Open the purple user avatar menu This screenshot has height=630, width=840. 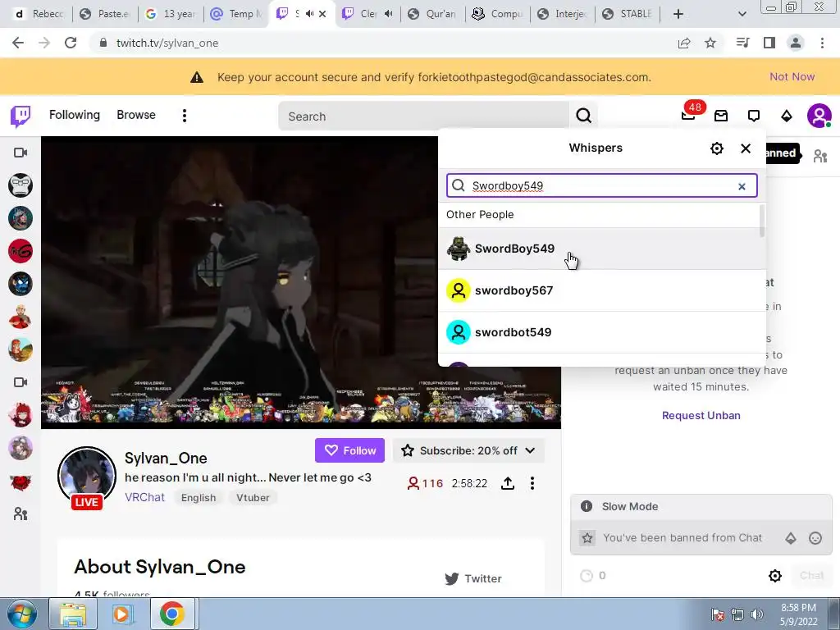point(819,116)
